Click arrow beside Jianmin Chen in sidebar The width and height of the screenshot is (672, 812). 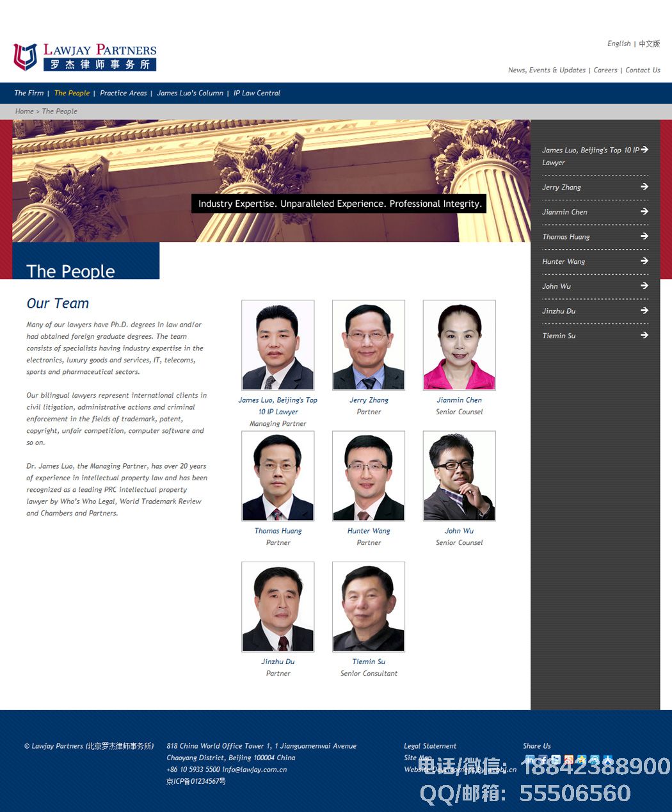coord(644,211)
